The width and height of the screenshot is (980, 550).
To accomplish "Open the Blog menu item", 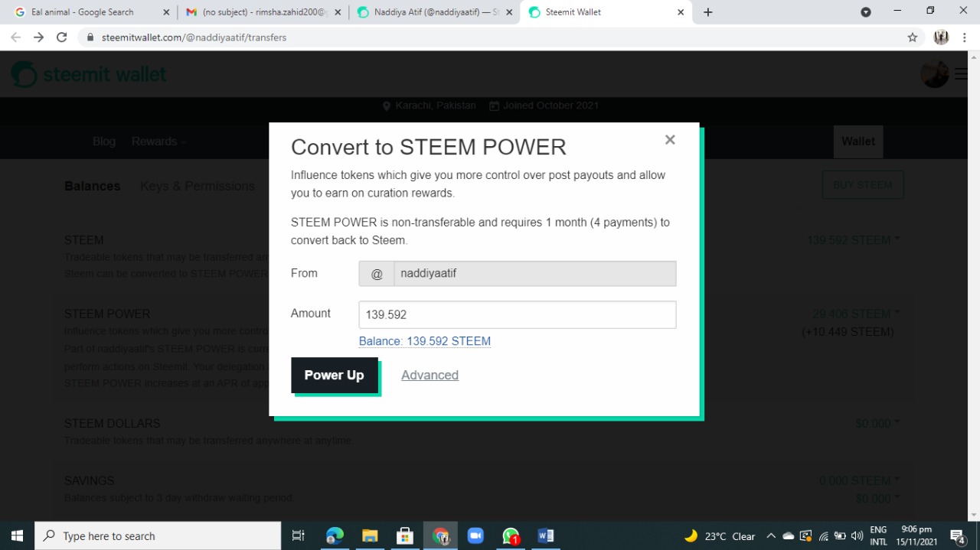I will coord(104,142).
